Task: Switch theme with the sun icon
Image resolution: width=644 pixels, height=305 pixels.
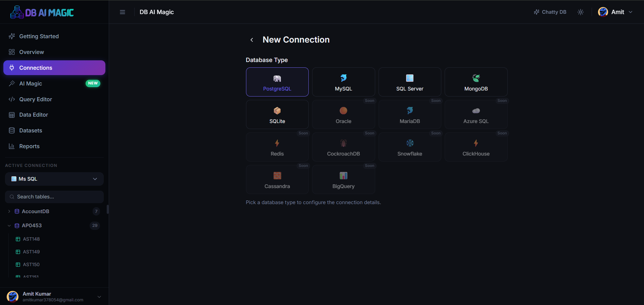Action: pyautogui.click(x=581, y=12)
